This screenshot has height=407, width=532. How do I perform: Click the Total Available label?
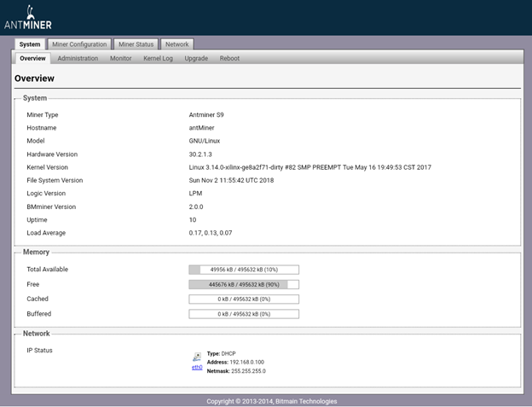coord(47,269)
